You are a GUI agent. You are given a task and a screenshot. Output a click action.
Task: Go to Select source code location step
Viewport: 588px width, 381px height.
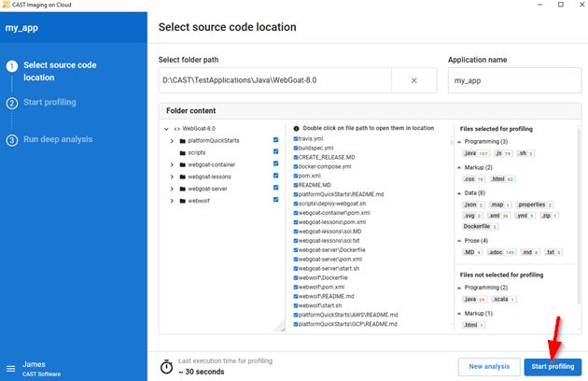click(60, 71)
